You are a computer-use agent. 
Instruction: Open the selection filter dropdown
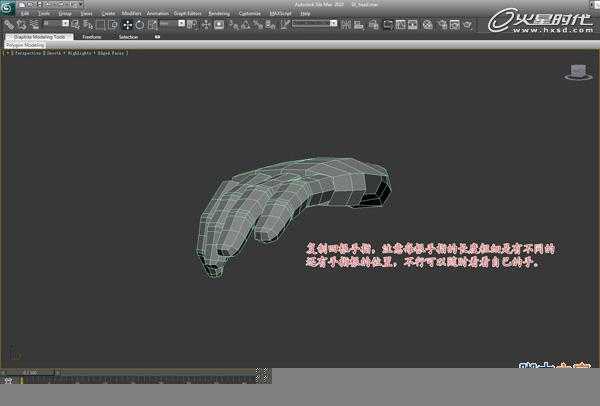coord(55,24)
